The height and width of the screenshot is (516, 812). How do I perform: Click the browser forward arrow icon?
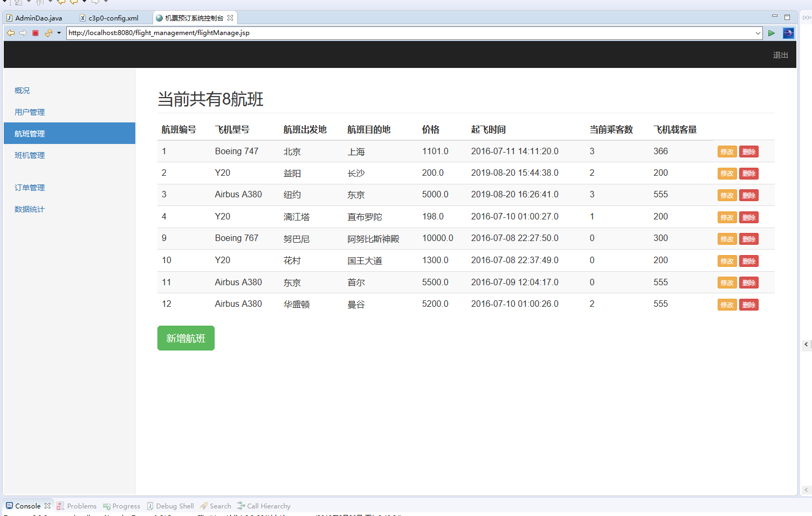coord(23,33)
